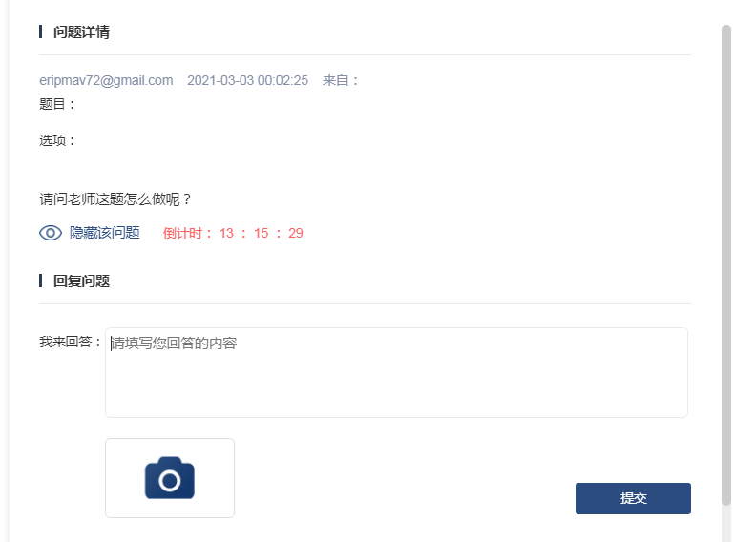
Task: Click the 选项: label
Action: point(57,140)
